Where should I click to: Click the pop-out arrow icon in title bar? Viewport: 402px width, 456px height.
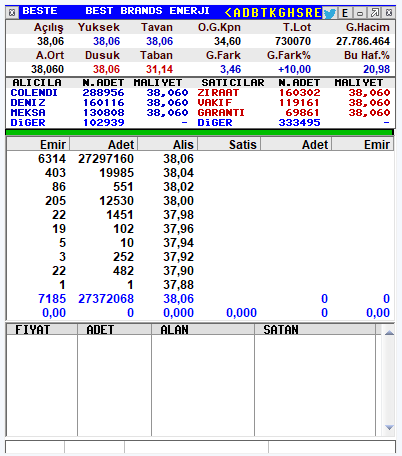pyautogui.click(x=375, y=13)
